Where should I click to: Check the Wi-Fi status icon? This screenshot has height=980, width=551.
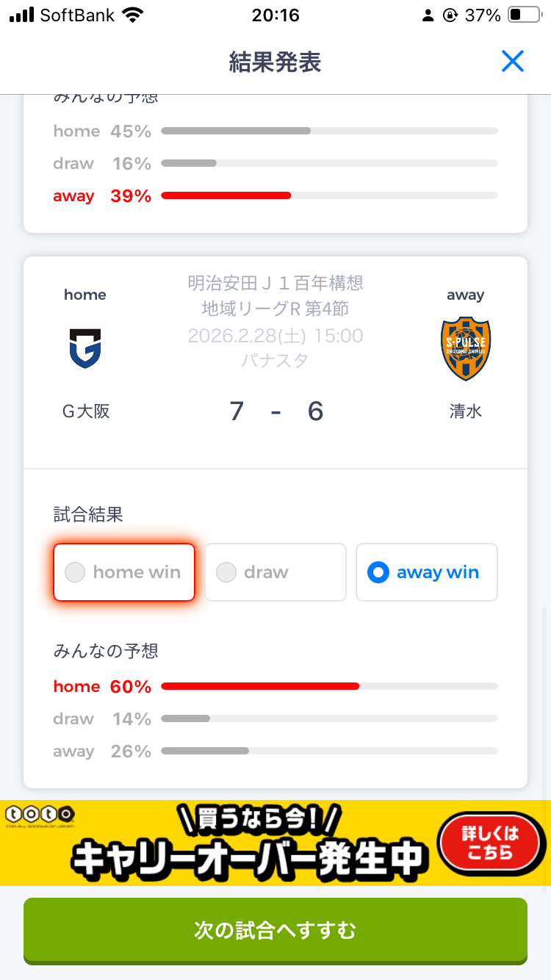[133, 15]
